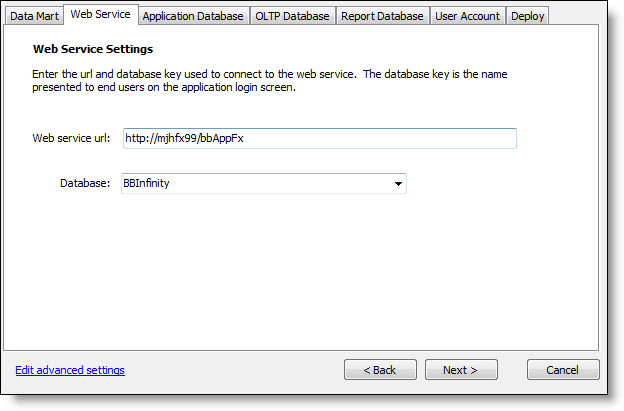Viewport: 624px width, 411px height.
Task: Open the Report Database tab
Action: click(x=383, y=16)
